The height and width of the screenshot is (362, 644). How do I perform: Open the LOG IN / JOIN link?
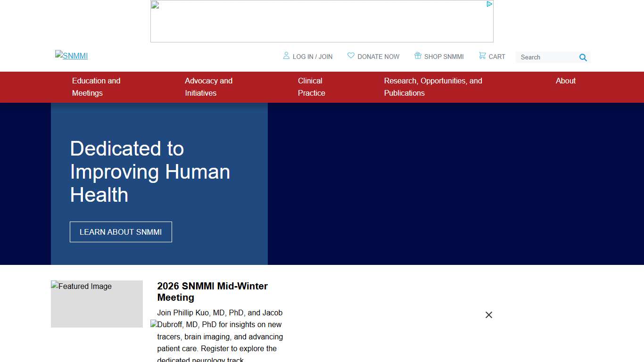point(312,57)
